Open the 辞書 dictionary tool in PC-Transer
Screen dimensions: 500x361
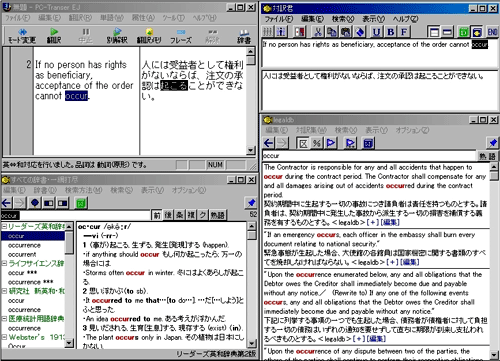[x=244, y=36]
